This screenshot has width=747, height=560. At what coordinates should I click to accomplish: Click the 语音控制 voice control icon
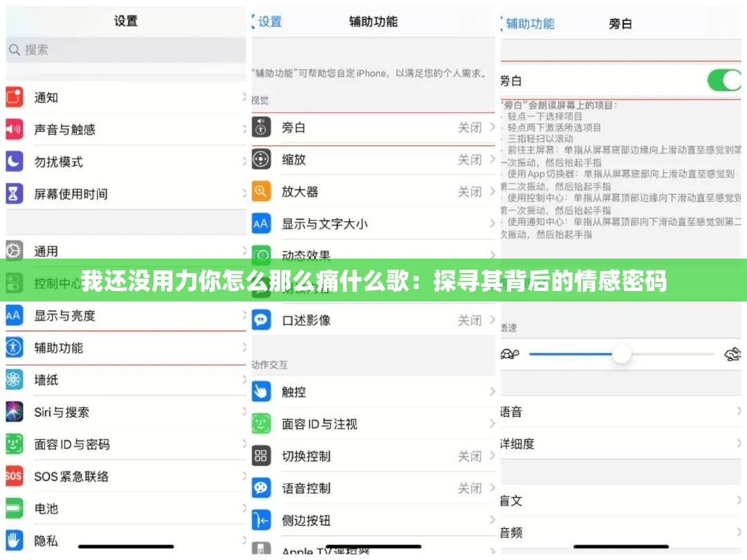[261, 488]
